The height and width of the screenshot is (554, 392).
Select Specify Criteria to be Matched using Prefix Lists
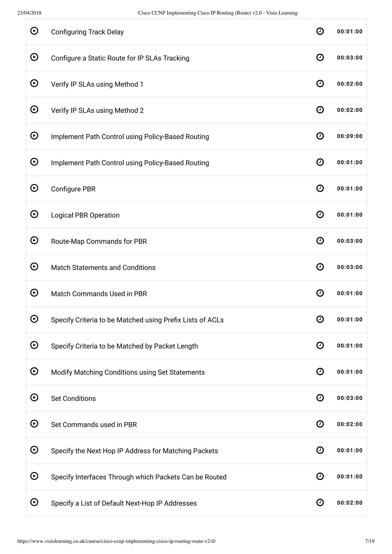pyautogui.click(x=137, y=320)
